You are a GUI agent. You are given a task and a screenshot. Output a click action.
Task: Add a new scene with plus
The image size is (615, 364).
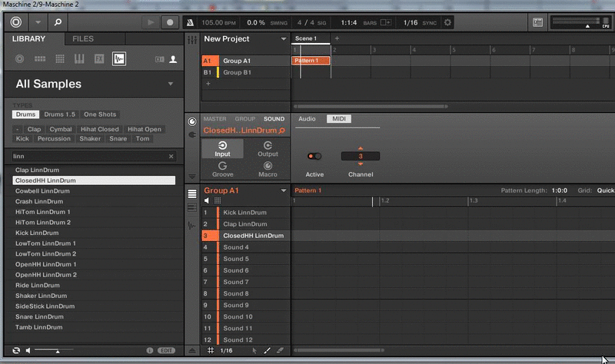point(337,38)
